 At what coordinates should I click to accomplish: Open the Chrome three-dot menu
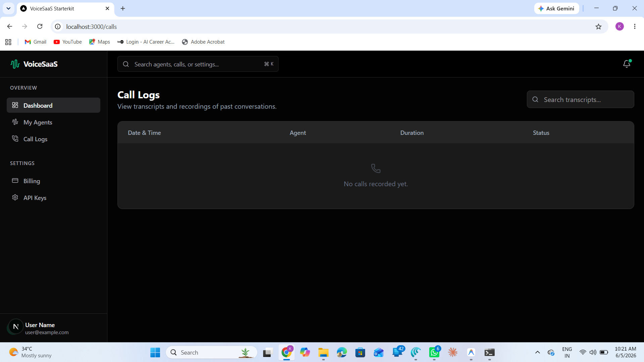point(635,27)
